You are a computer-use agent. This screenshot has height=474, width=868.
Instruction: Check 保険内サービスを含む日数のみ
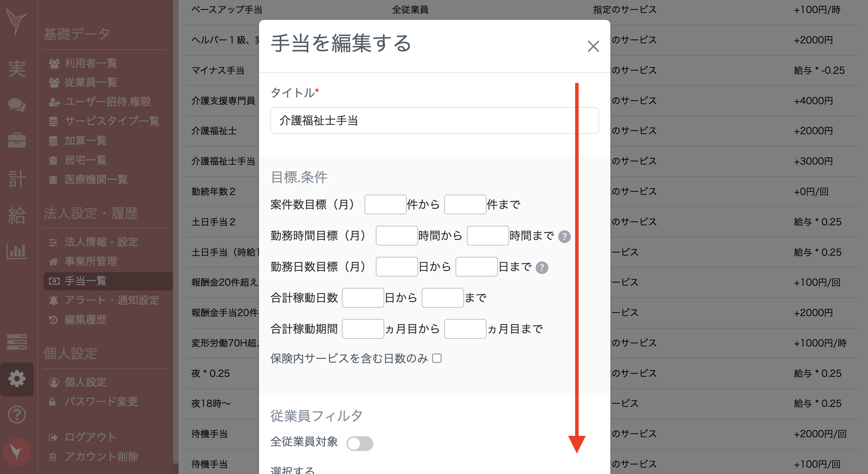tap(438, 358)
